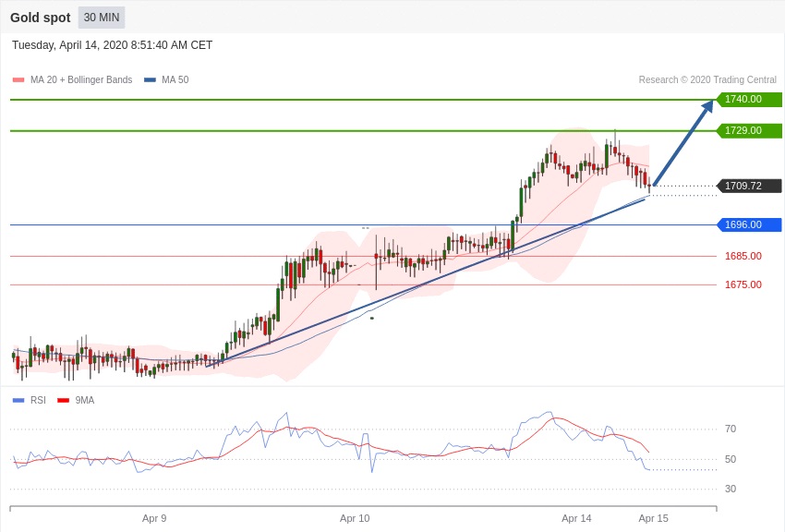Click the RSI legend label
The height and width of the screenshot is (532, 785).
pos(38,400)
